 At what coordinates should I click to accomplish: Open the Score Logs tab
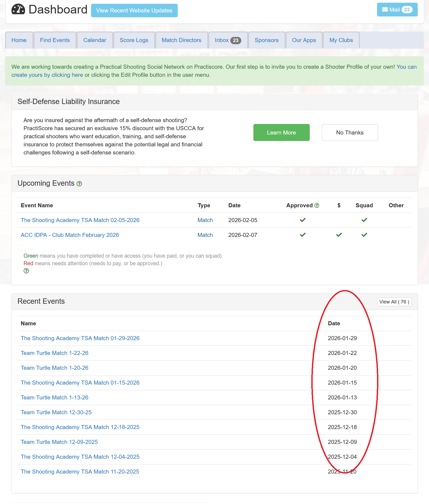tap(134, 40)
